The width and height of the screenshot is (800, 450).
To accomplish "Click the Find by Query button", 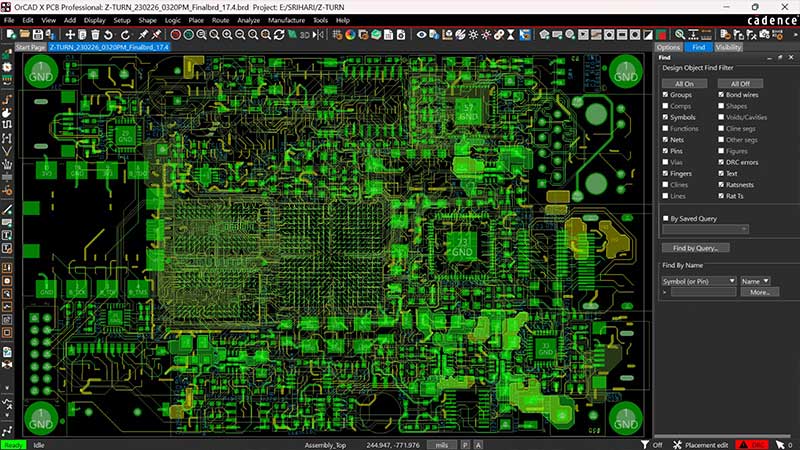I will 695,248.
